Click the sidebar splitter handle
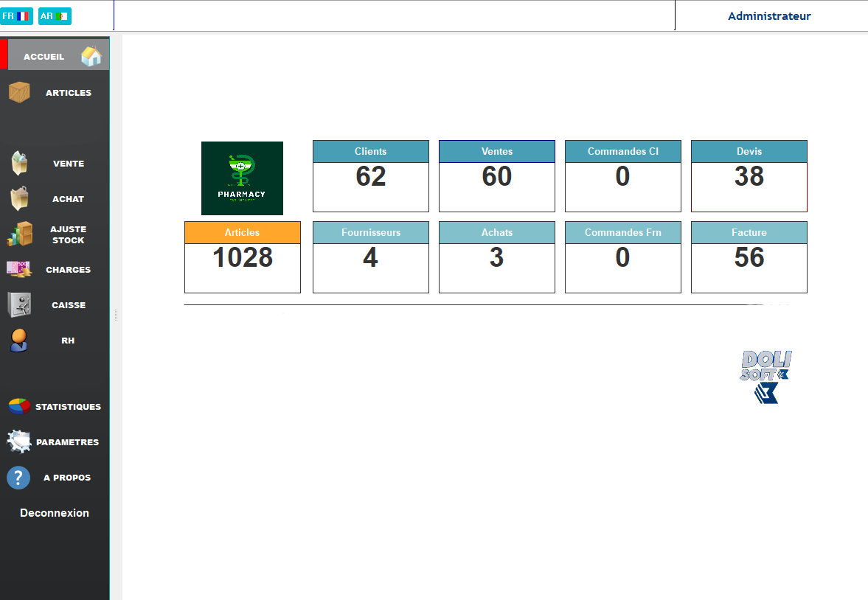 pyautogui.click(x=116, y=315)
